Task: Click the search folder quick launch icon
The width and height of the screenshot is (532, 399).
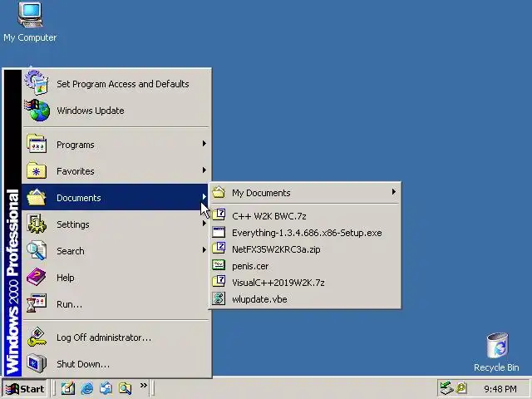Action: (x=125, y=388)
